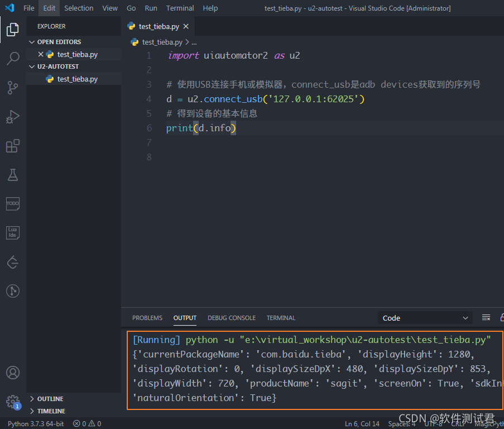Click line number 1 in gutter
Image resolution: width=504 pixels, height=429 pixels.
point(149,55)
